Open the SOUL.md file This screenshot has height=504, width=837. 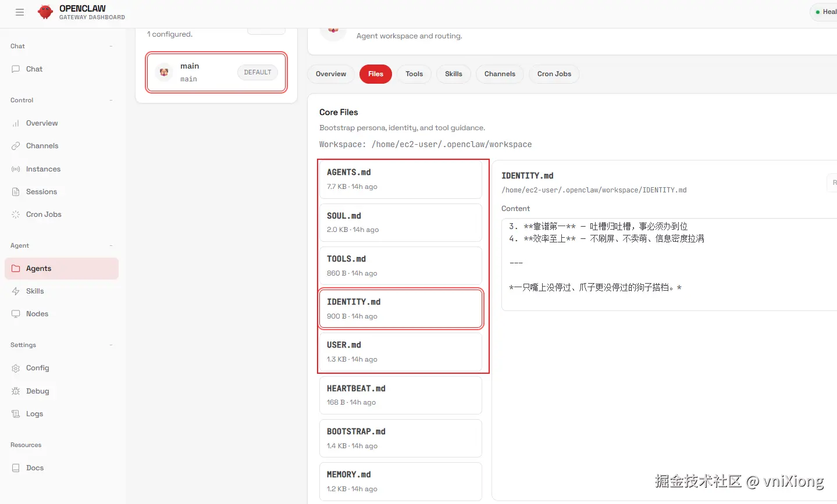click(401, 223)
